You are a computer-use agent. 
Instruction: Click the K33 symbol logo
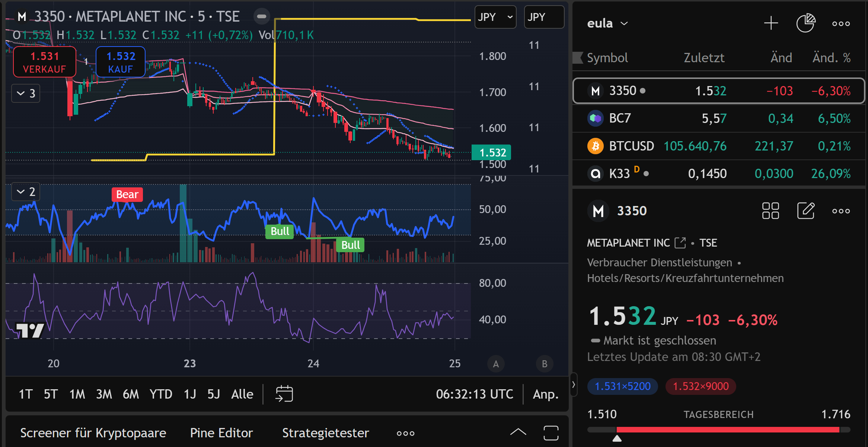596,174
